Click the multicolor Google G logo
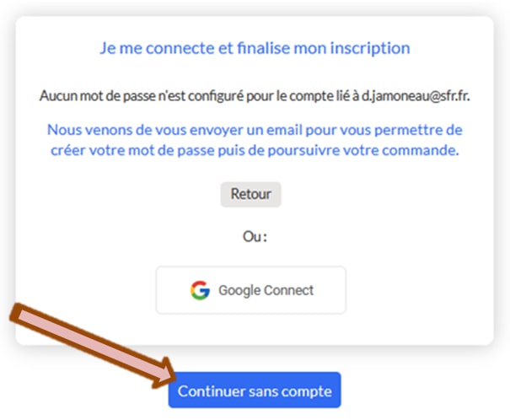This screenshot has width=510, height=420. click(200, 290)
